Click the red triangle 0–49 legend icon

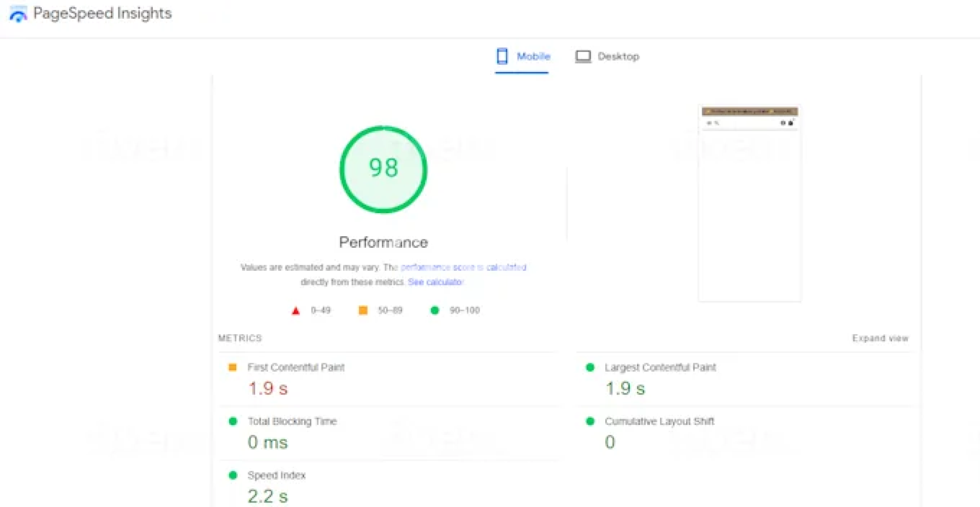(x=296, y=311)
